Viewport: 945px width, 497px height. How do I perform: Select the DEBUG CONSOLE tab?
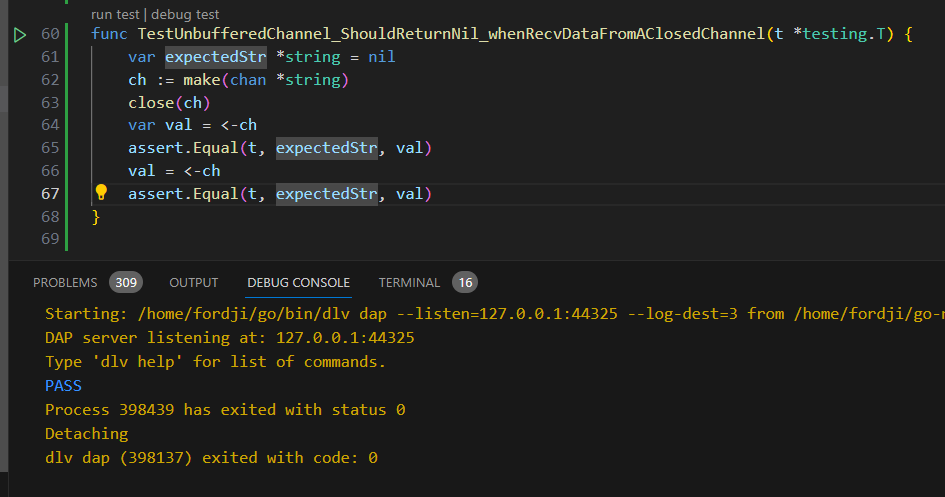tap(298, 283)
